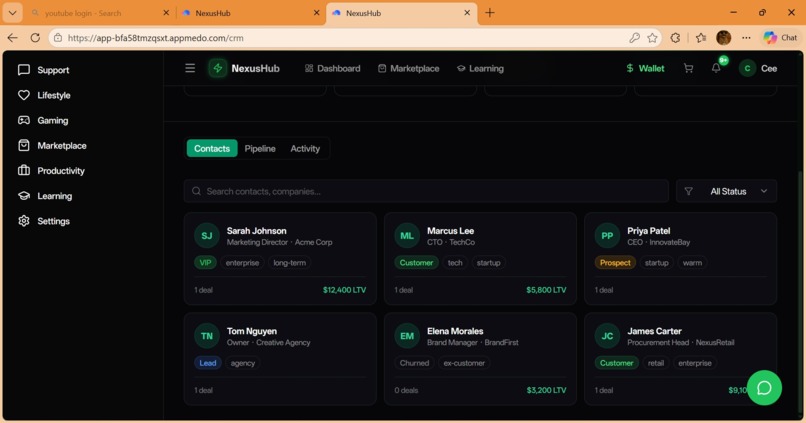The width and height of the screenshot is (806, 423).
Task: Click the NexusHub lightning logo
Action: tap(218, 68)
